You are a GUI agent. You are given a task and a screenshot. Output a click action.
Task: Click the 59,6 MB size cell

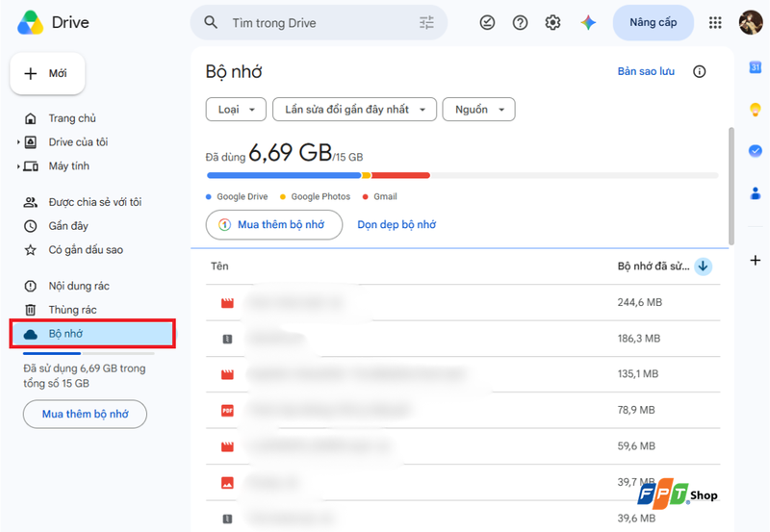(x=636, y=446)
